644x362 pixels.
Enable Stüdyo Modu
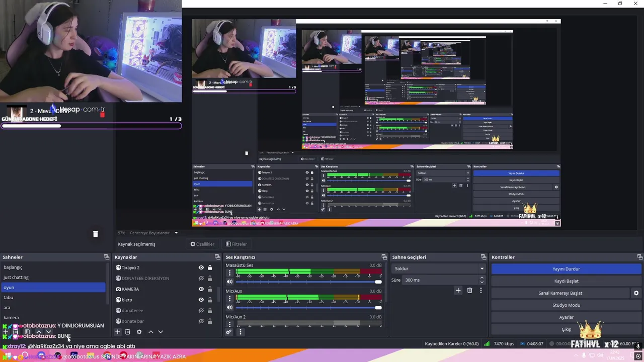pyautogui.click(x=566, y=305)
